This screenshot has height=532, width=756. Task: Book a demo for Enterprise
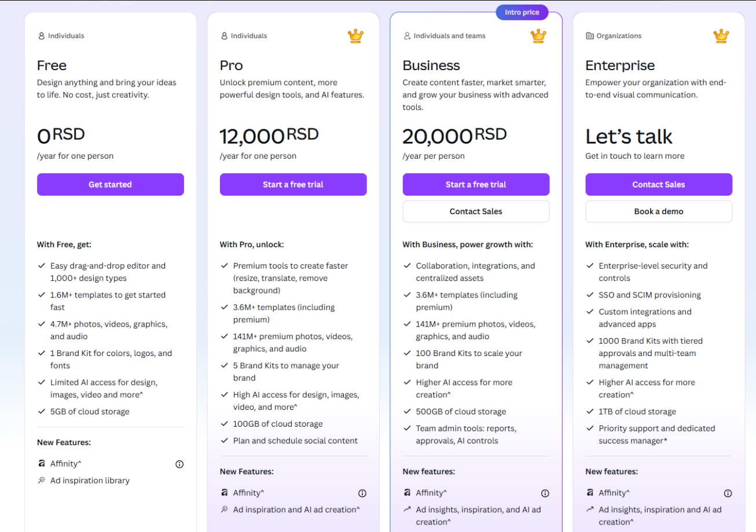658,211
